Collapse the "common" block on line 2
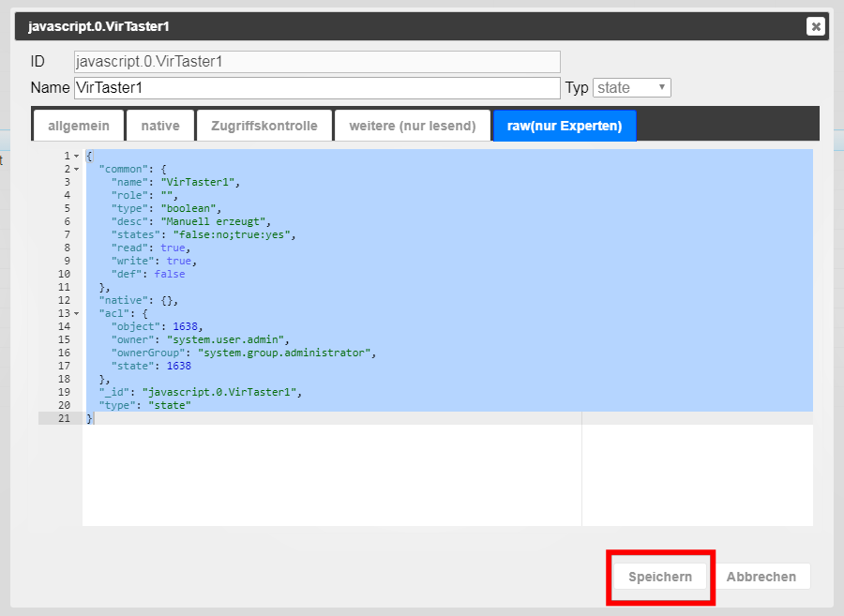This screenshot has height=616, width=844. [77, 170]
